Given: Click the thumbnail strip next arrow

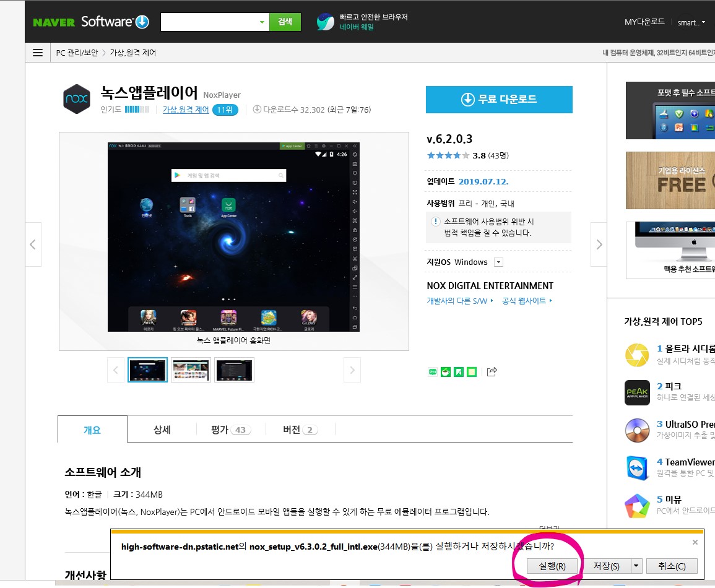Looking at the screenshot, I should click(x=352, y=370).
